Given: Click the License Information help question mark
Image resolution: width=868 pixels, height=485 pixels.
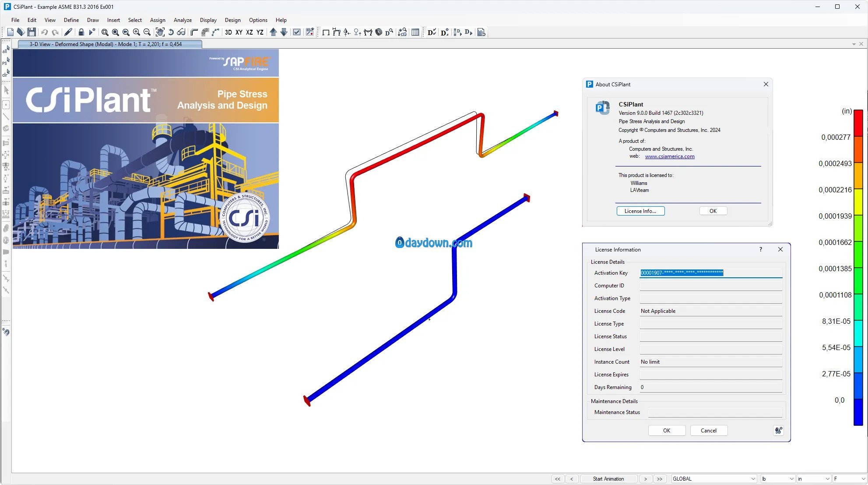Looking at the screenshot, I should click(761, 249).
